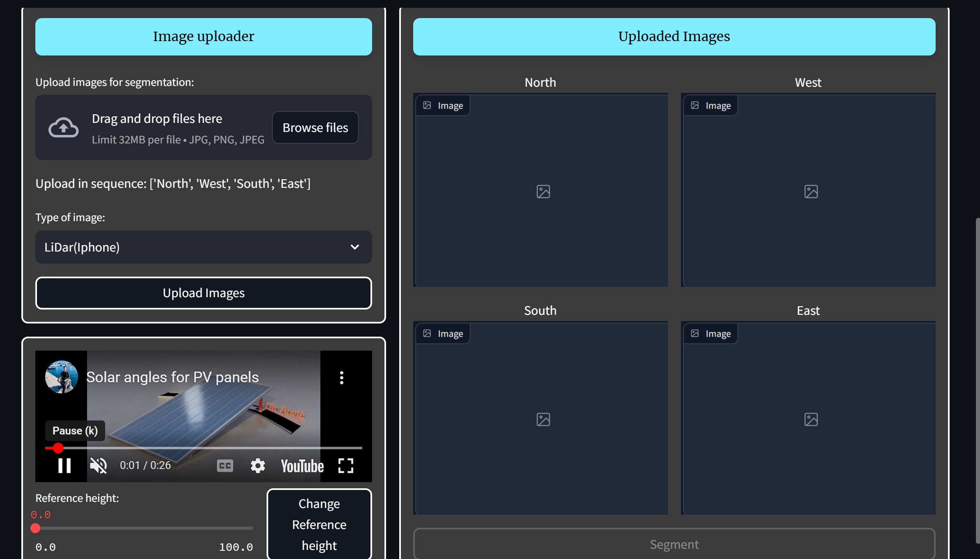This screenshot has width=980, height=559.
Task: Click Change Reference height button
Action: pos(319,524)
